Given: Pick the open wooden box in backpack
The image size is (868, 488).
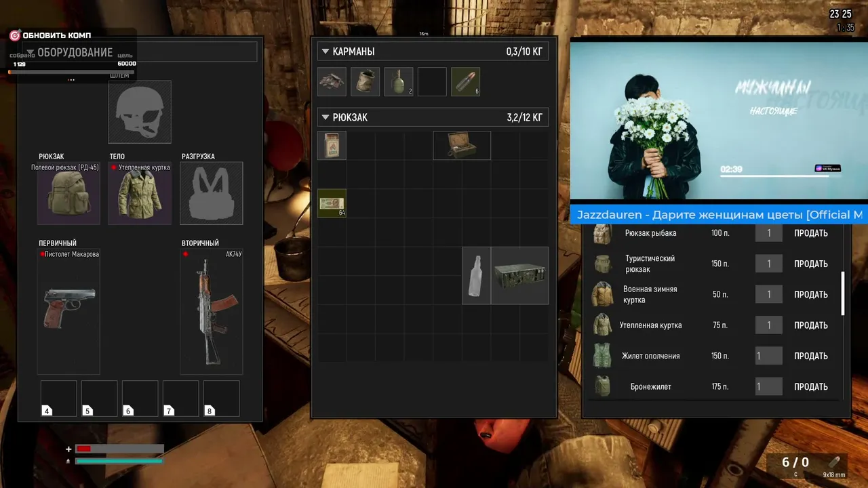Looking at the screenshot, I should coord(462,145).
